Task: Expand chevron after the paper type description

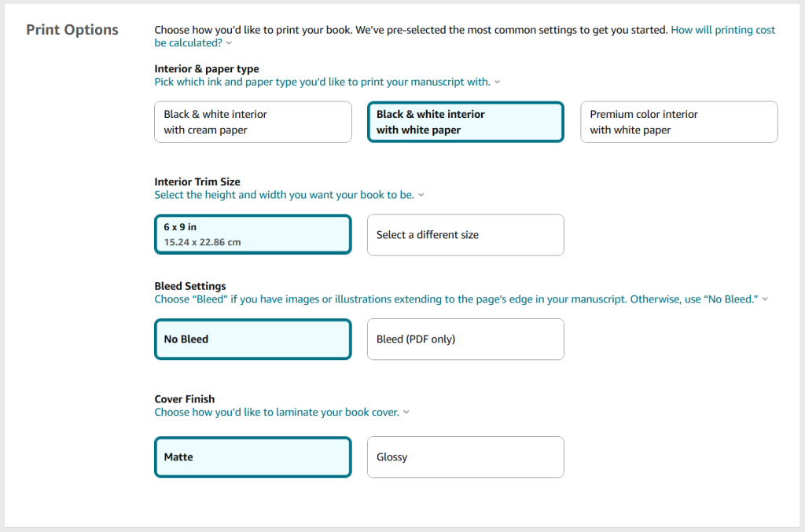Action: coord(497,82)
